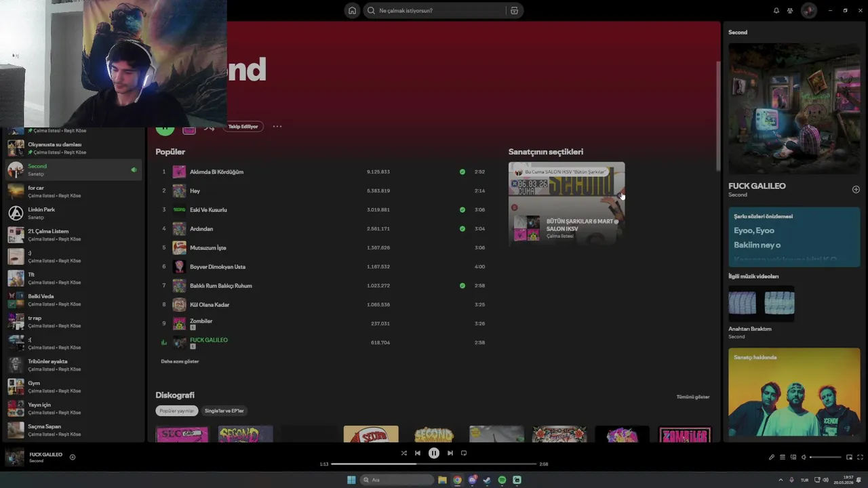Toggle saved checkmark on Balıklı Rum Balıkçı Ruhum

tap(462, 286)
